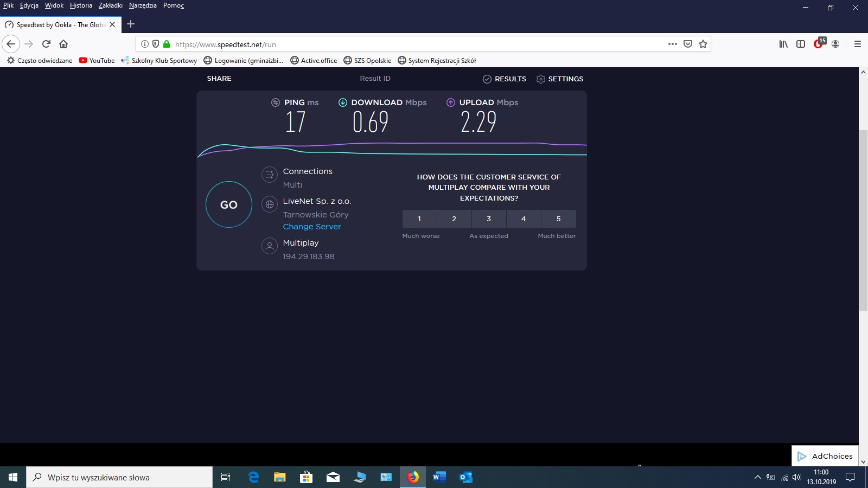Open the Plik menu
Viewport: 868px width, 488px height.
pos(8,5)
